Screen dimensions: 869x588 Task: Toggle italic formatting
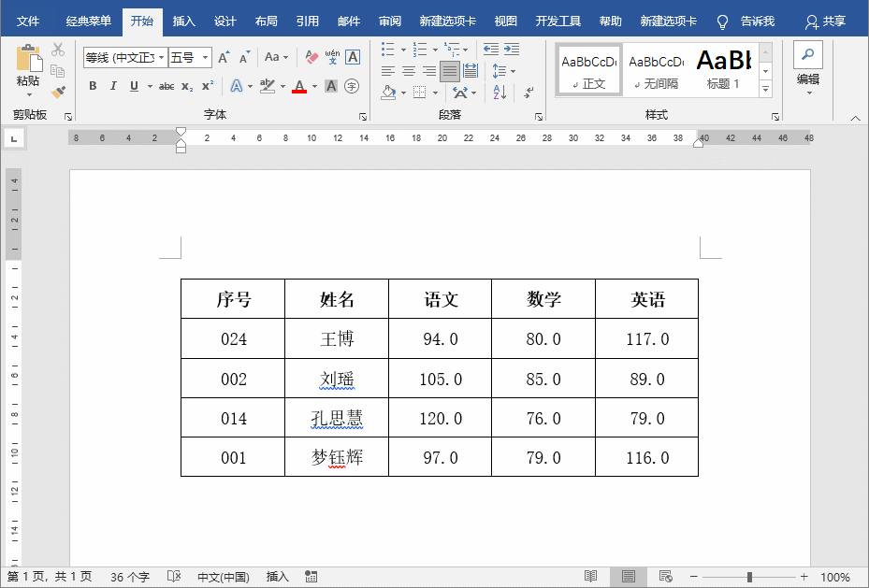pyautogui.click(x=113, y=84)
